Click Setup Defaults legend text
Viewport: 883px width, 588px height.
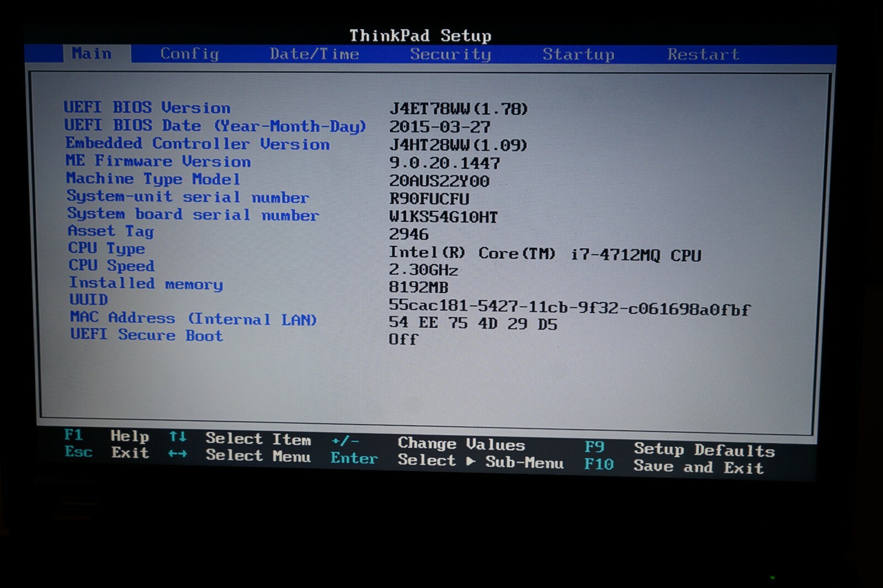coord(704,450)
